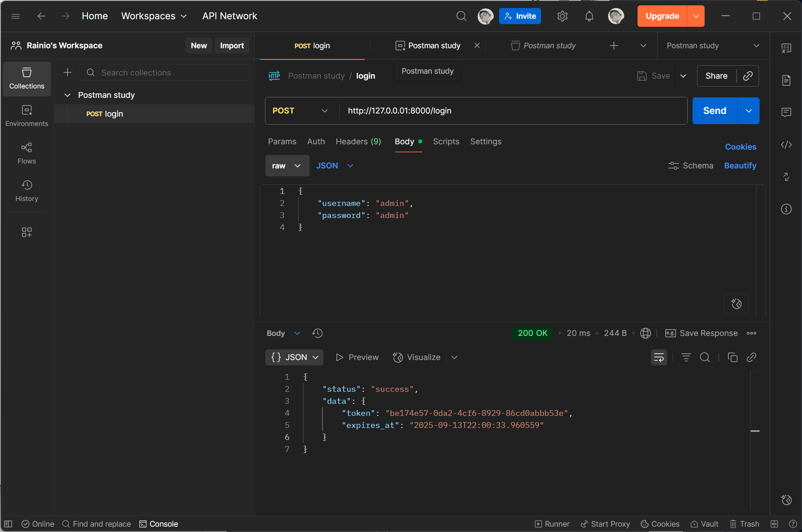Open the Send options dropdown arrow
This screenshot has width=802, height=532.
point(749,111)
